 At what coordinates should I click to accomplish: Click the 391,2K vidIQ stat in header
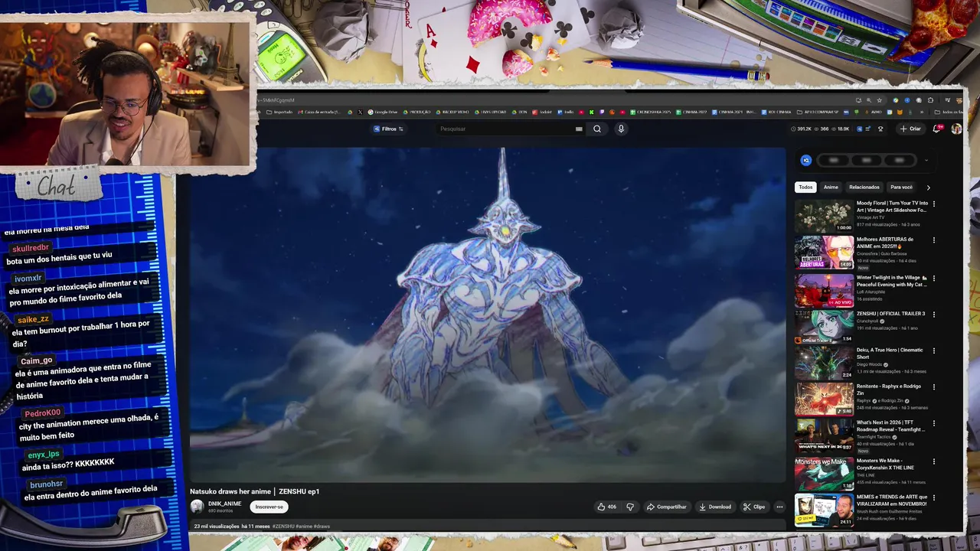pos(801,129)
